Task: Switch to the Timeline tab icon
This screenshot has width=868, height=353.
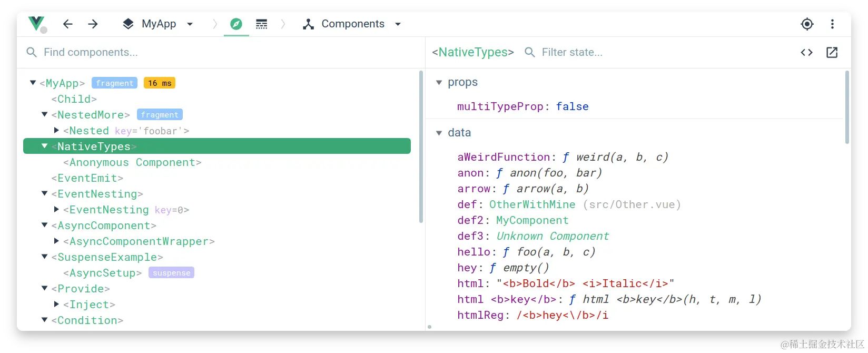Action: [x=261, y=24]
